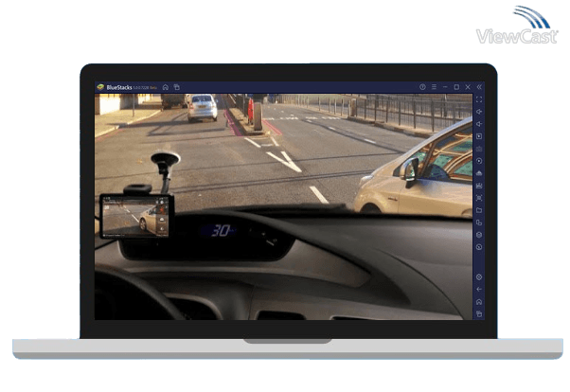Open settings gear in the sidebar
Screen dimensions: 570x392
pos(479,277)
